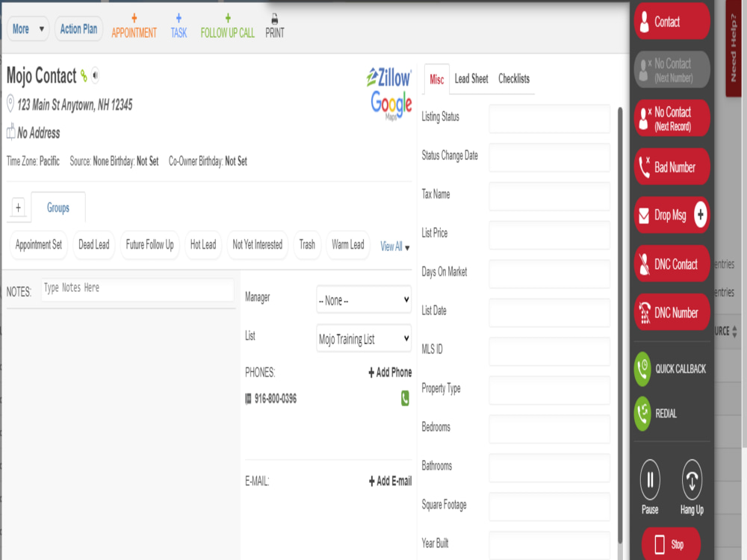The width and height of the screenshot is (747, 560).
Task: Mark as DNC Number
Action: (x=672, y=312)
